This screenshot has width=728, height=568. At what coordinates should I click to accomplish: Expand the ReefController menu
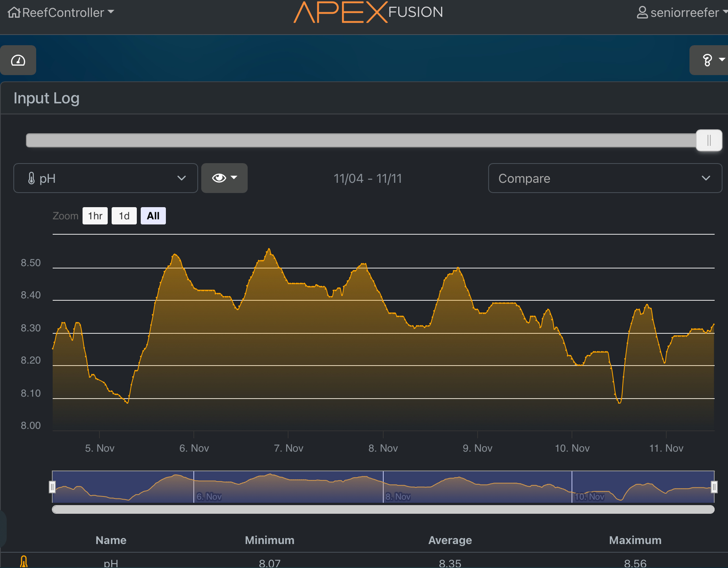(x=68, y=13)
